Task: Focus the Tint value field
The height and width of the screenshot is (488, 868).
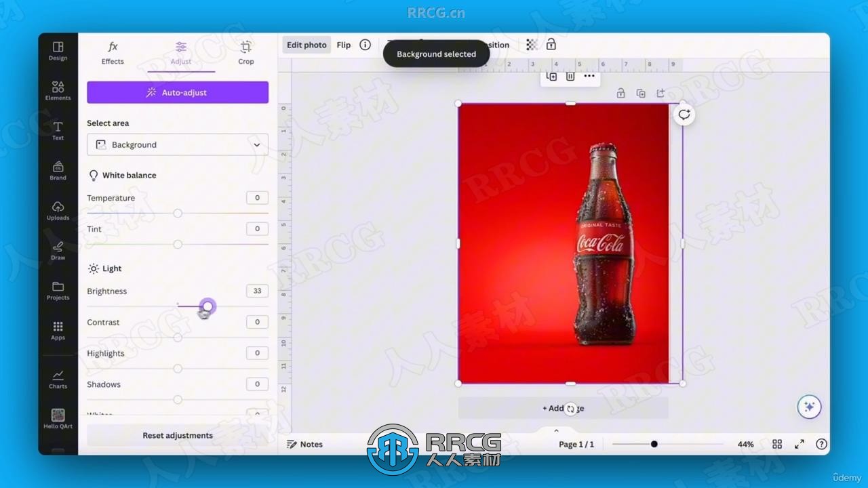Action: [x=257, y=229]
